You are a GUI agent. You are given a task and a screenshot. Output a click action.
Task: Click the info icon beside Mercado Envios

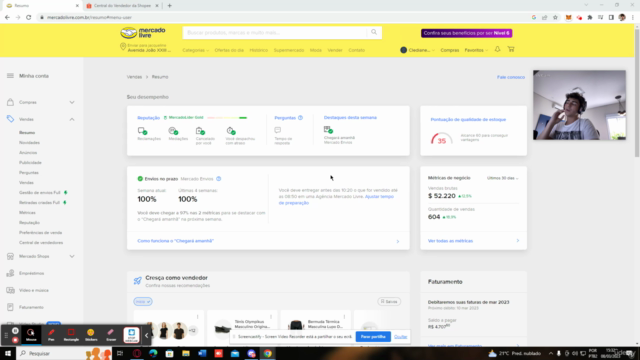pyautogui.click(x=219, y=179)
